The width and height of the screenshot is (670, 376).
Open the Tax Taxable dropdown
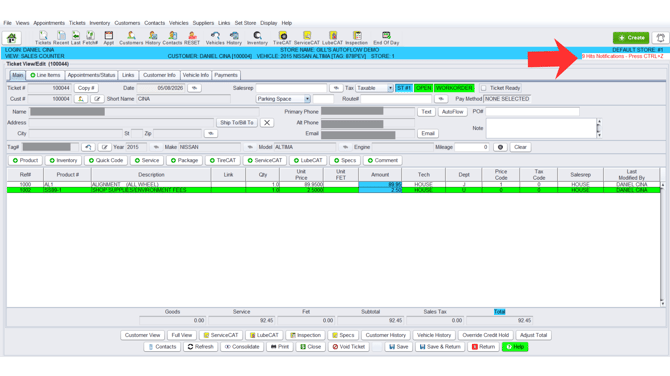click(x=374, y=88)
